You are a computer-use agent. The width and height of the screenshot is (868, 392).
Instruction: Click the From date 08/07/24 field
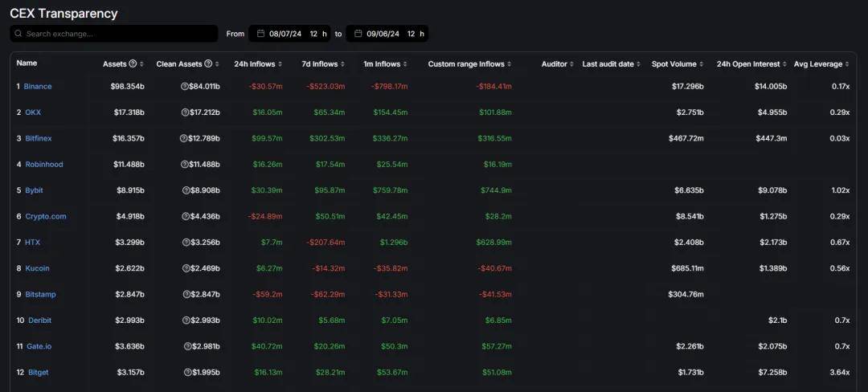point(285,34)
